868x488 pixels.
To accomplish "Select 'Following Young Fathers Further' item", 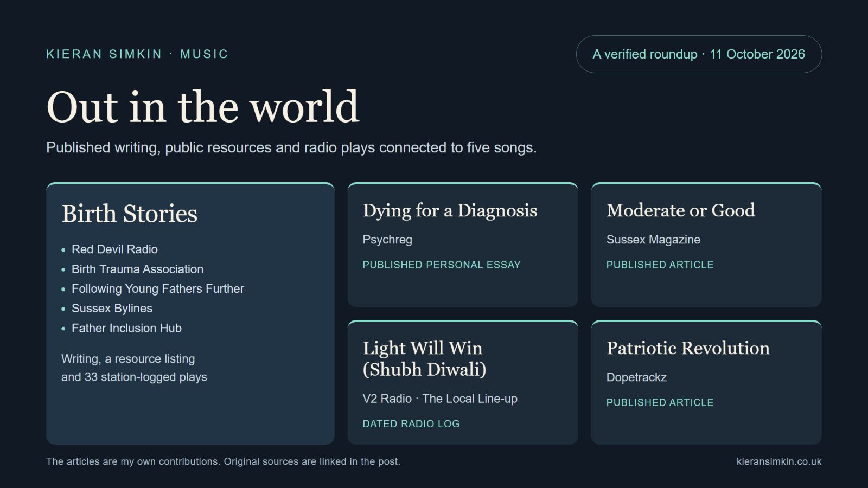I will [158, 288].
